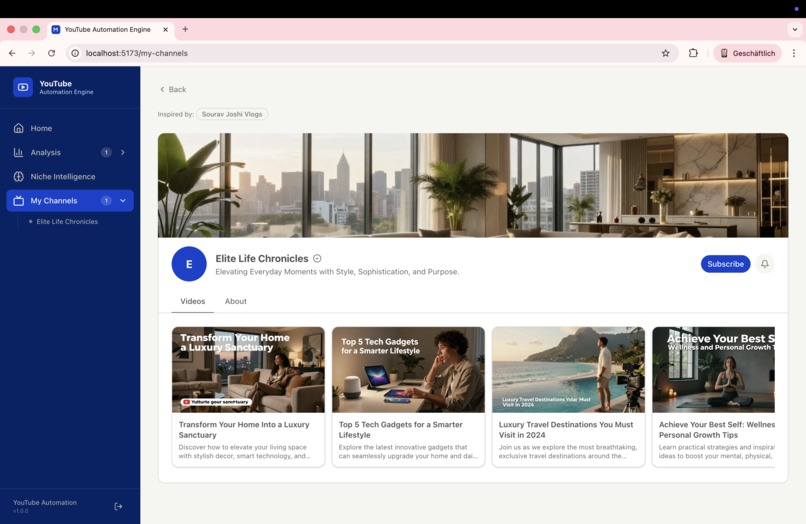Open the browser extensions puzzle icon
This screenshot has width=806, height=524.
[693, 53]
